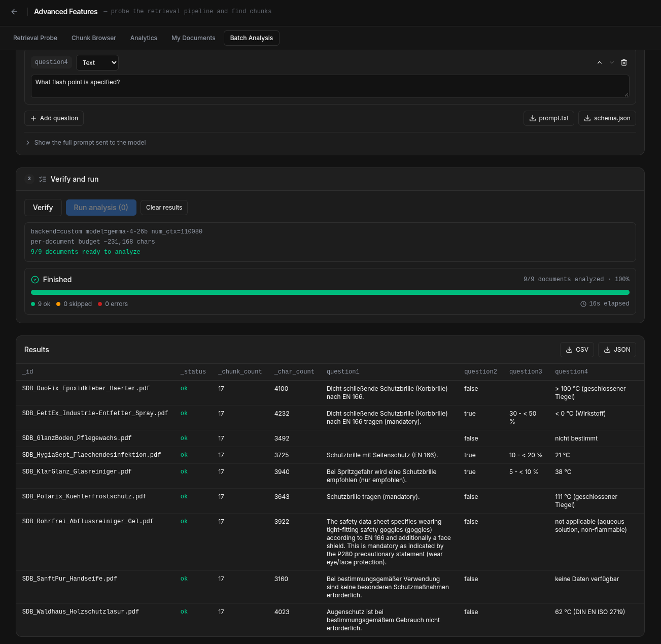This screenshot has width=661, height=644.
Task: Click the green analysis progress bar
Action: [330, 292]
